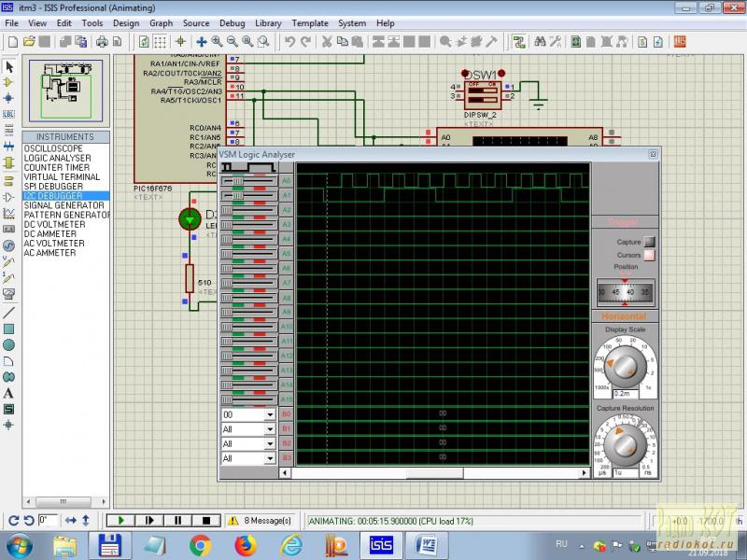The width and height of the screenshot is (747, 560).
Task: Click the X-Mirror horizontal flip icon
Action: pyautogui.click(x=71, y=521)
